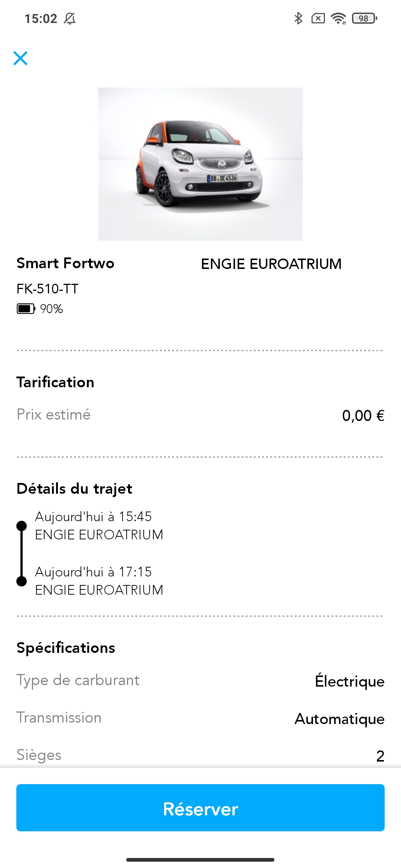Tap return time Aujourd'hui à 17:15
Viewport: 401px width, 868px height.
93,572
